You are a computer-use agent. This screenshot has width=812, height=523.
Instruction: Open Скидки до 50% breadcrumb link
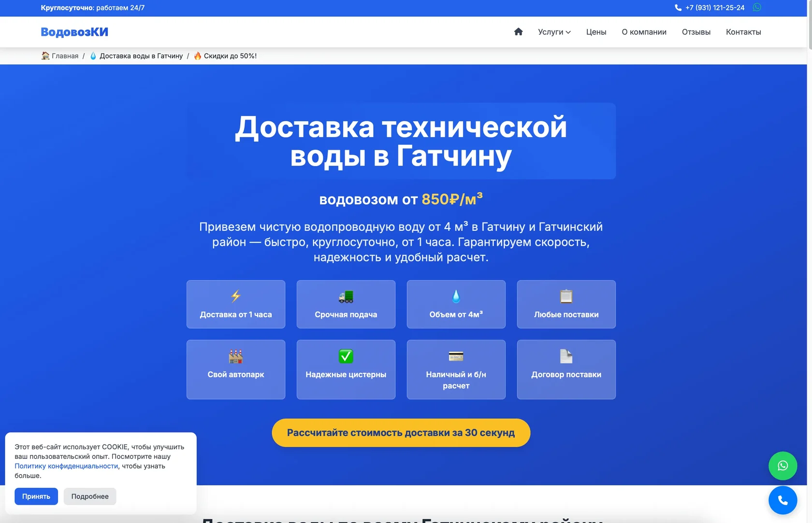click(x=225, y=56)
